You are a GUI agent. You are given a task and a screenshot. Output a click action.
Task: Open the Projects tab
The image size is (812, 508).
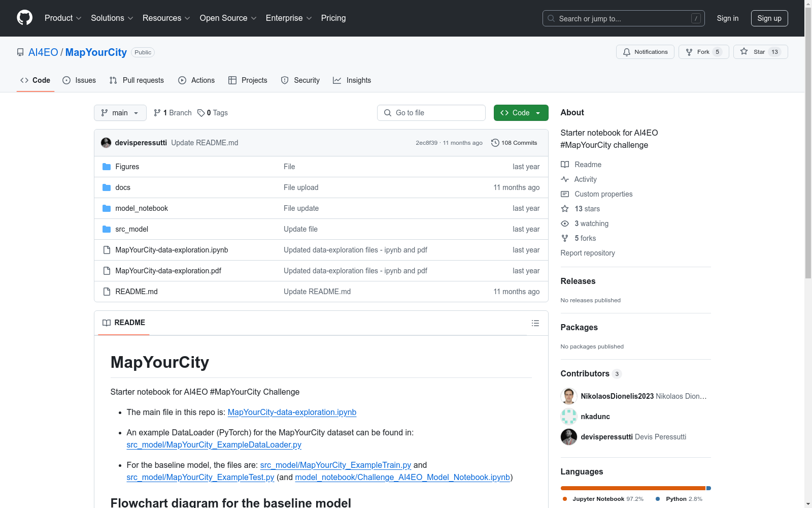(248, 80)
